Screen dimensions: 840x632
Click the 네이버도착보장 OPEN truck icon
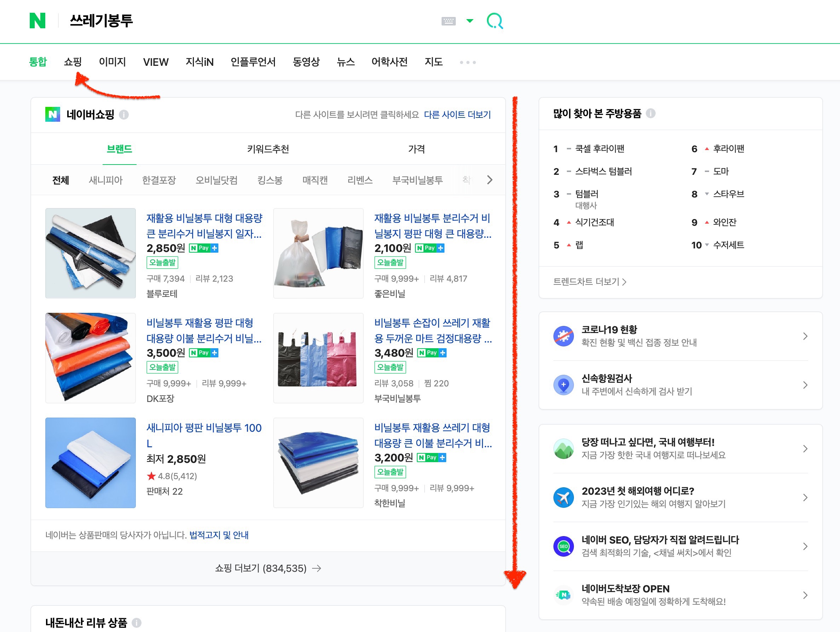(x=564, y=595)
